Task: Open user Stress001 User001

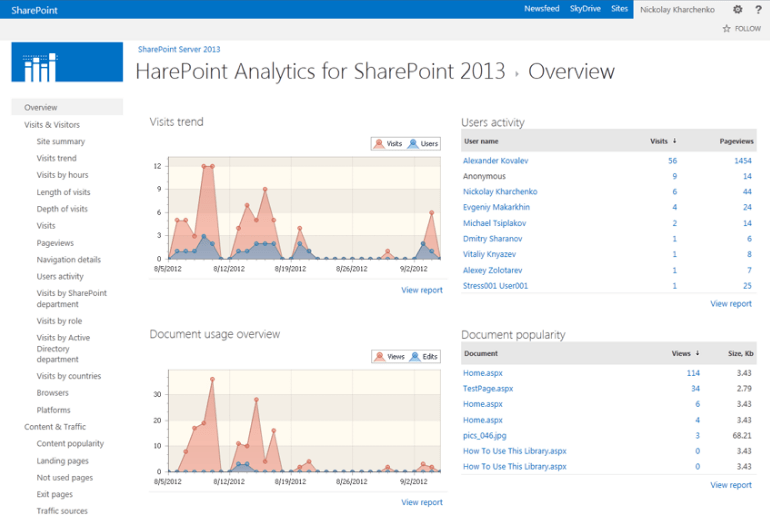Action: click(x=495, y=286)
